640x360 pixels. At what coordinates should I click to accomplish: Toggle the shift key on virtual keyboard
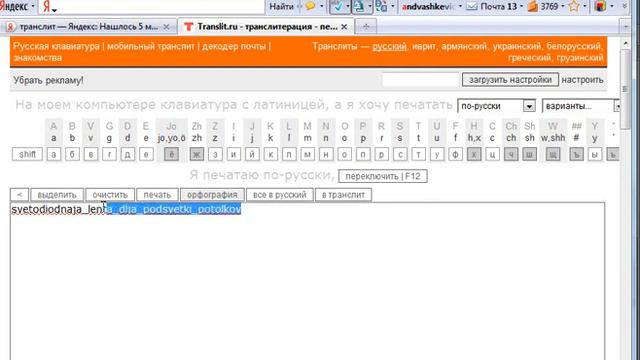[27, 154]
